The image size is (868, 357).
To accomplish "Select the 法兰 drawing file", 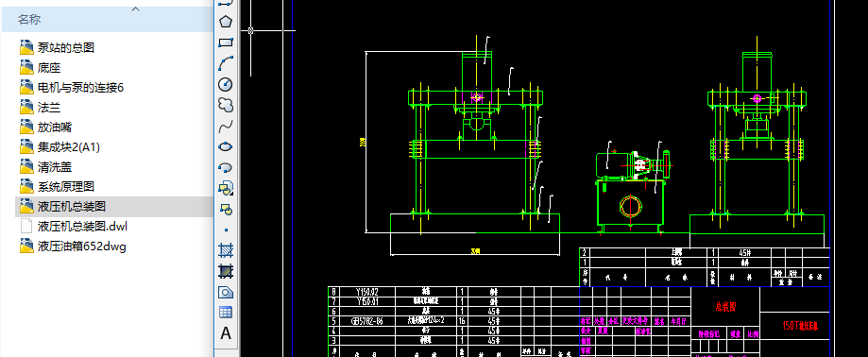I will 40,108.
